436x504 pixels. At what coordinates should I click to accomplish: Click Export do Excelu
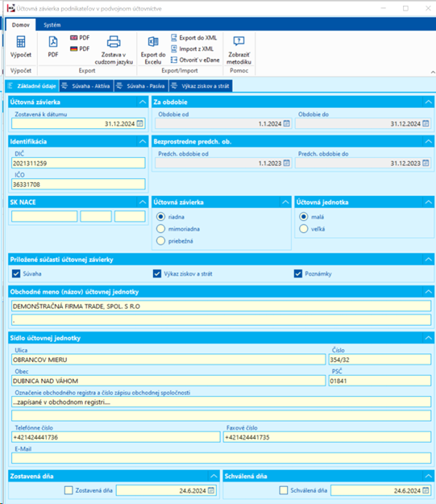tap(153, 50)
